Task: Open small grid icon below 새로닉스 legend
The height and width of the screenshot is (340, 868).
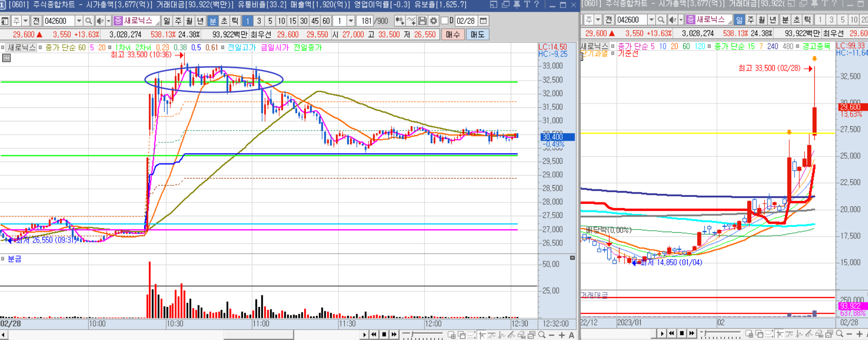Action: point(6,58)
